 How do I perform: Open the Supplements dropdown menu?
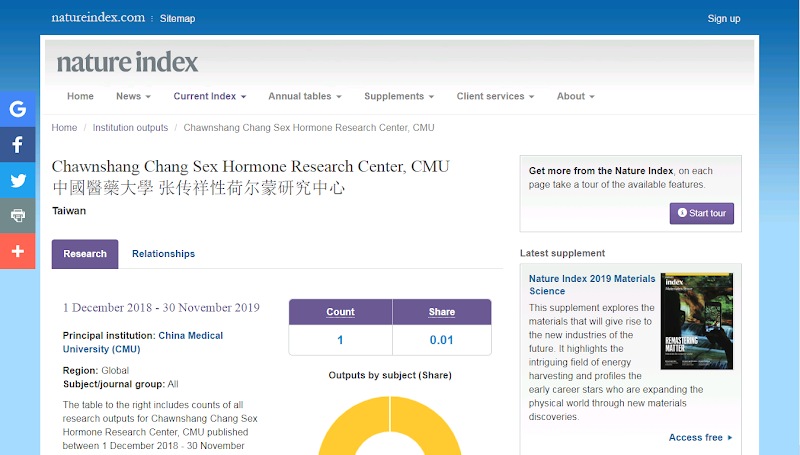(x=398, y=97)
